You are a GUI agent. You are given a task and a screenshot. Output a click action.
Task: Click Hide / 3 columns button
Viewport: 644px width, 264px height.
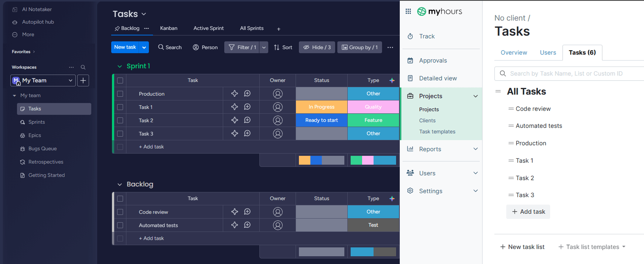tap(317, 47)
